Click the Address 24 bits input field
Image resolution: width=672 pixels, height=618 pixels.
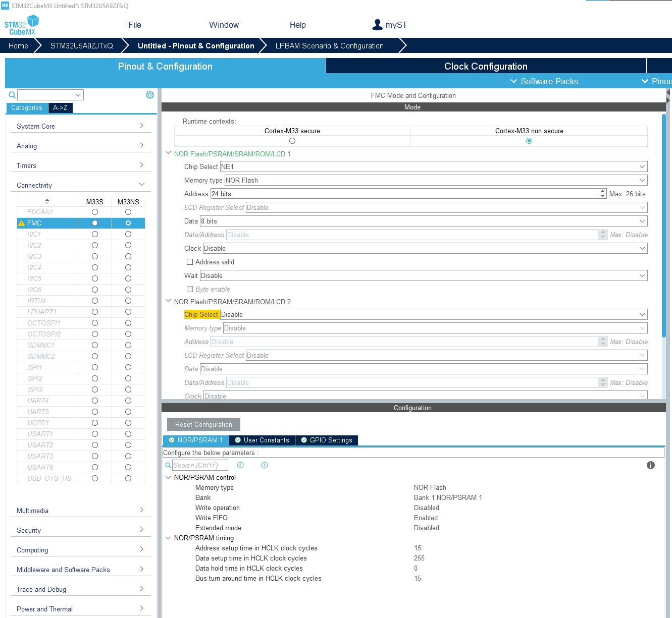coord(405,194)
